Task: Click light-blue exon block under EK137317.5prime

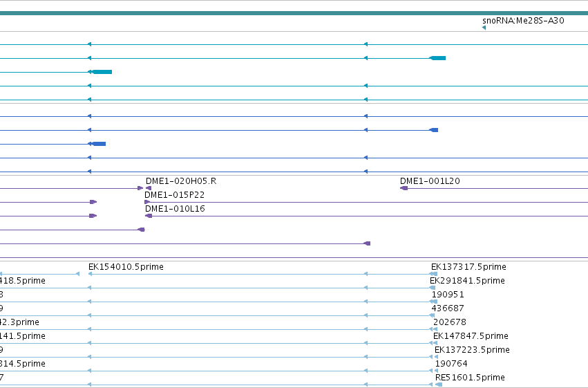Action: pyautogui.click(x=435, y=275)
